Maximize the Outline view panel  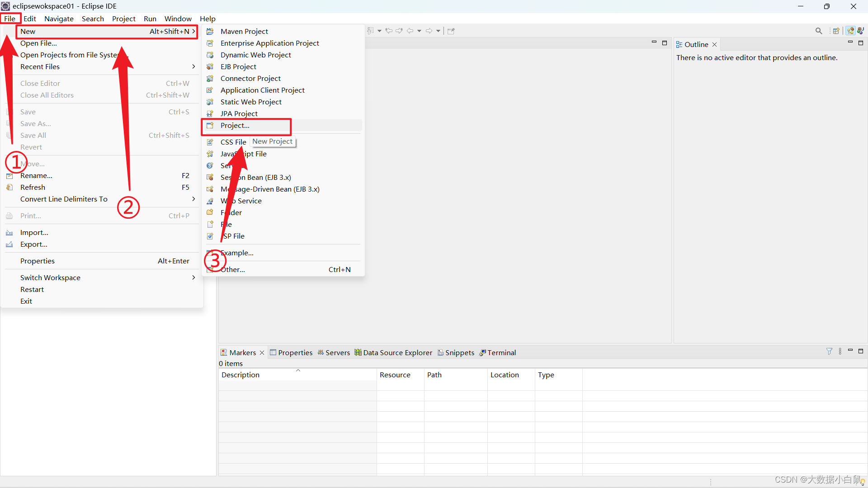click(x=861, y=43)
